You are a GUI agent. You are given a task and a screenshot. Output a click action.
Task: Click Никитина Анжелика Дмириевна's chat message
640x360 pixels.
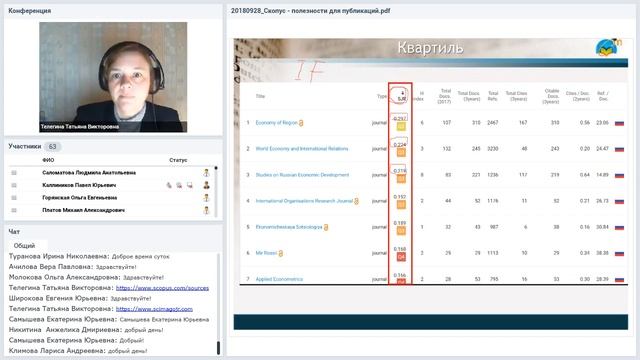pos(86,330)
